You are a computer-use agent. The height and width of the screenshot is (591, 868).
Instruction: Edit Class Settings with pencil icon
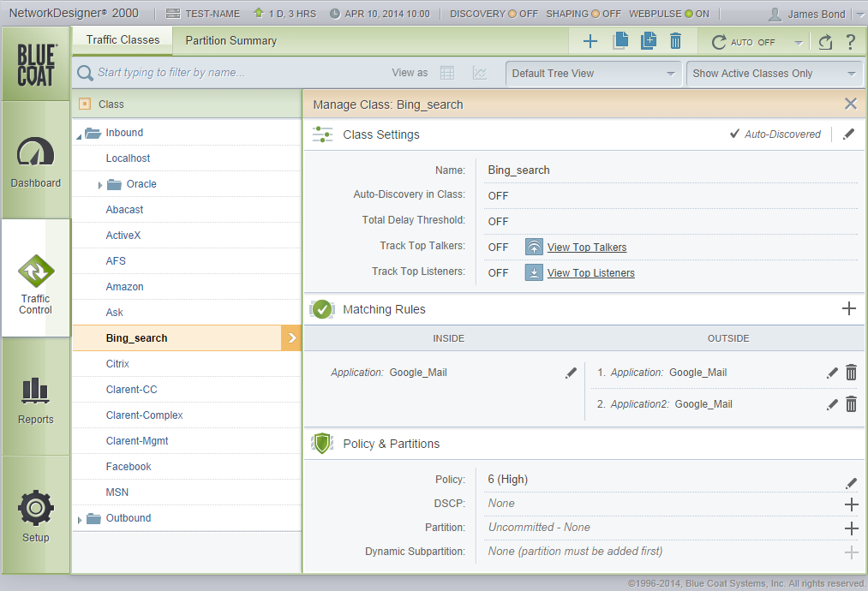(x=848, y=134)
